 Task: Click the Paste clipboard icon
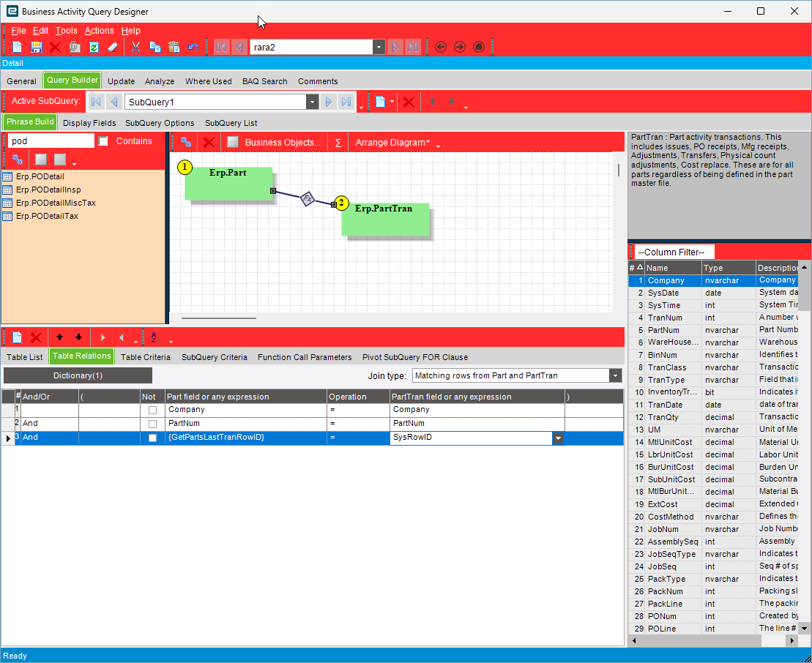coord(174,47)
